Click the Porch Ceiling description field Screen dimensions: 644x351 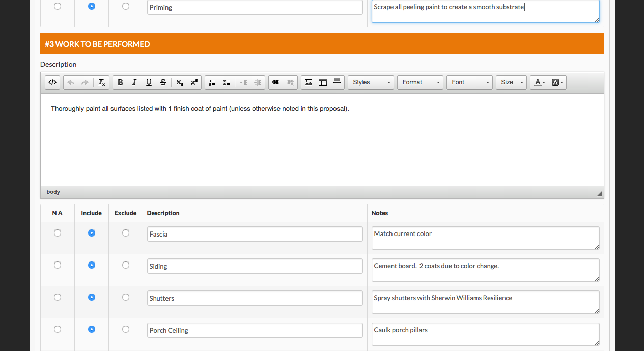[255, 330]
